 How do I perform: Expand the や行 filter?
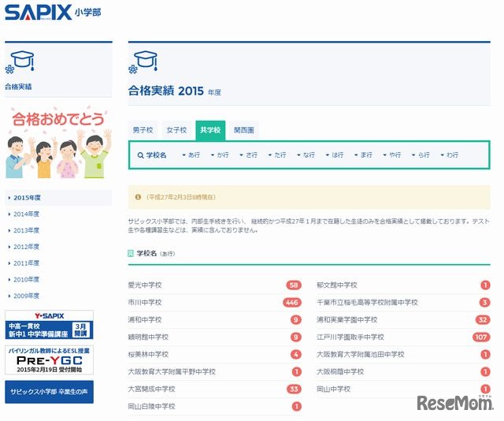392,155
